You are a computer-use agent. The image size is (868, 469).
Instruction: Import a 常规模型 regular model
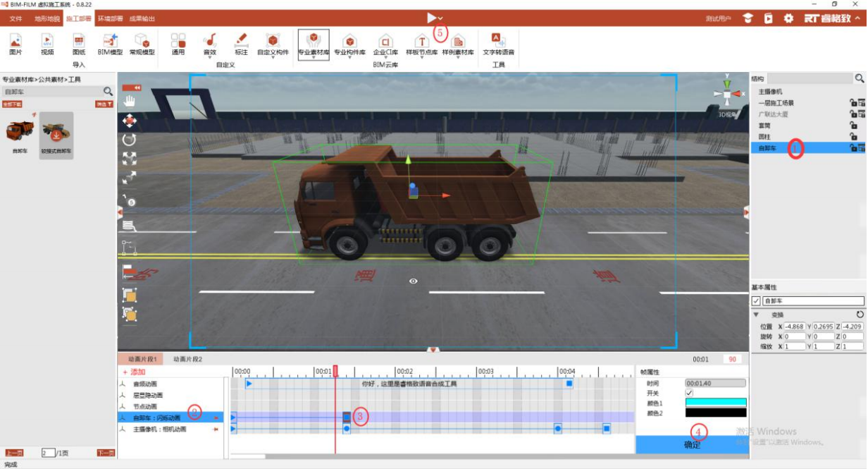pos(142,44)
